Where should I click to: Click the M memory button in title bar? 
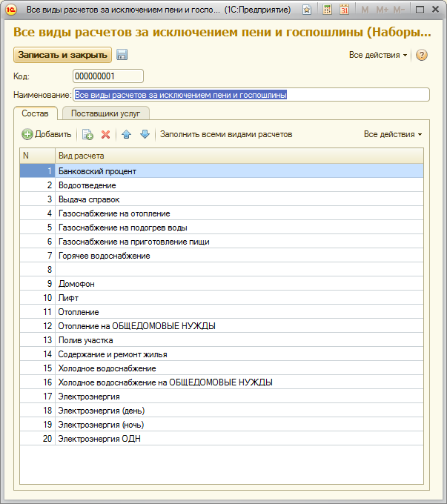365,10
